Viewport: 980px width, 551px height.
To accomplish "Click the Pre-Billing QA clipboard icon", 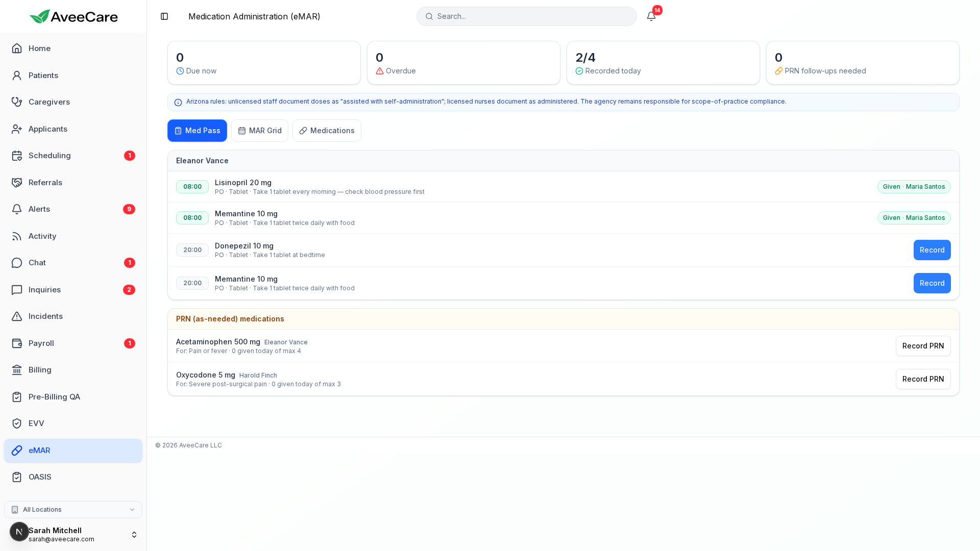I will 17,397.
